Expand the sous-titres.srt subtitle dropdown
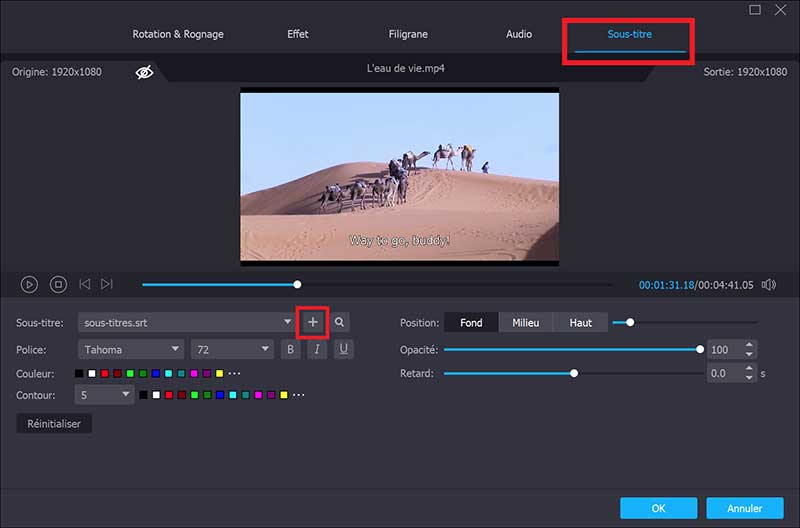Screen dimensions: 800x528 coord(288,322)
